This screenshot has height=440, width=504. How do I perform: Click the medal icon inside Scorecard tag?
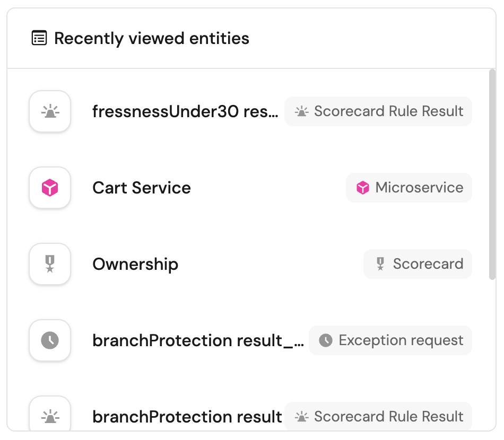point(380,264)
